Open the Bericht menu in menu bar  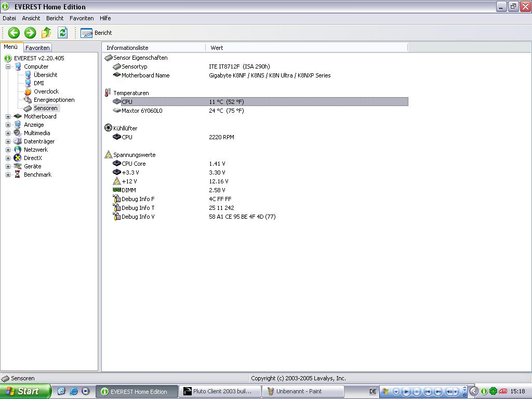click(x=55, y=18)
